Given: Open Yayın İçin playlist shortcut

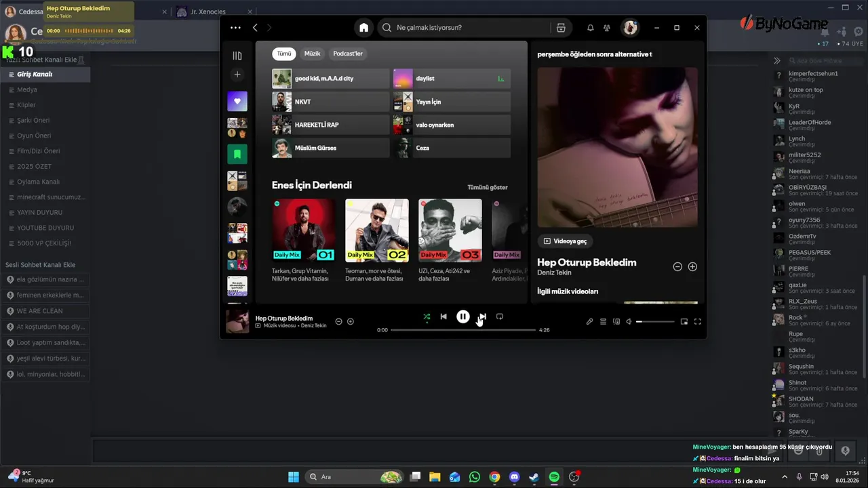Looking at the screenshot, I should tap(452, 102).
